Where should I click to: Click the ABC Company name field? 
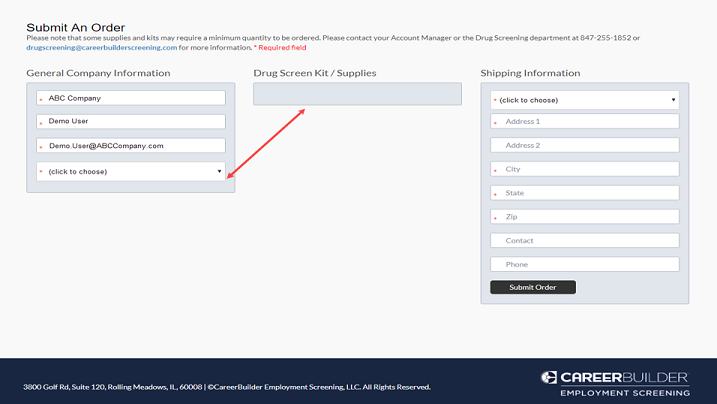coord(131,98)
